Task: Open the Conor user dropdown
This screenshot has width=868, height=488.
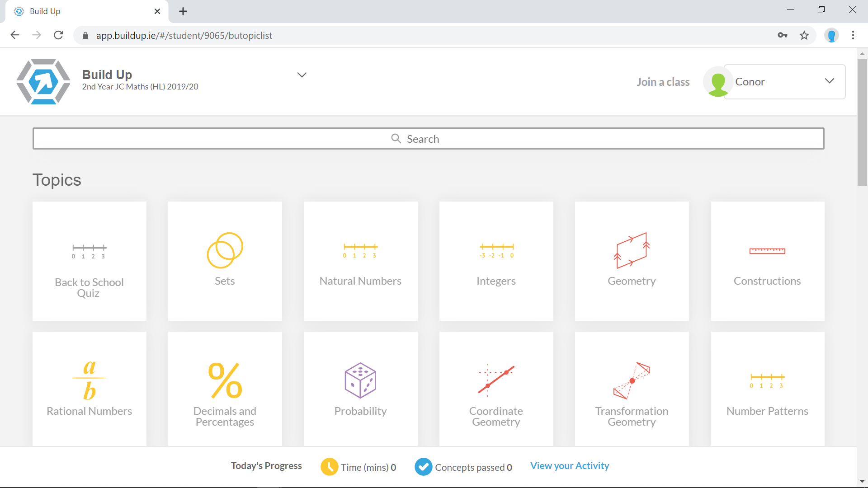Action: [x=785, y=82]
